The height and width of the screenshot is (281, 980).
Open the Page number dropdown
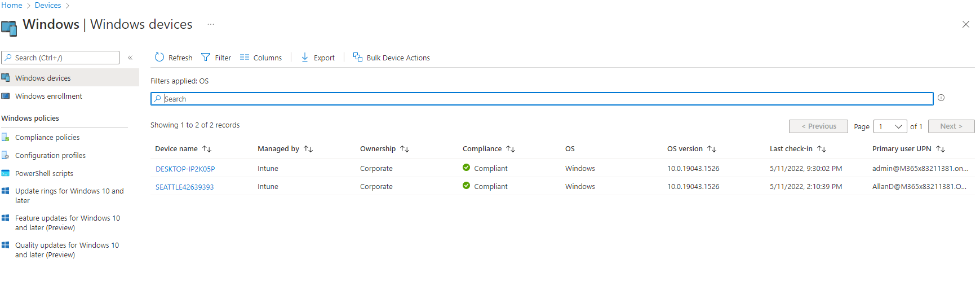point(890,126)
